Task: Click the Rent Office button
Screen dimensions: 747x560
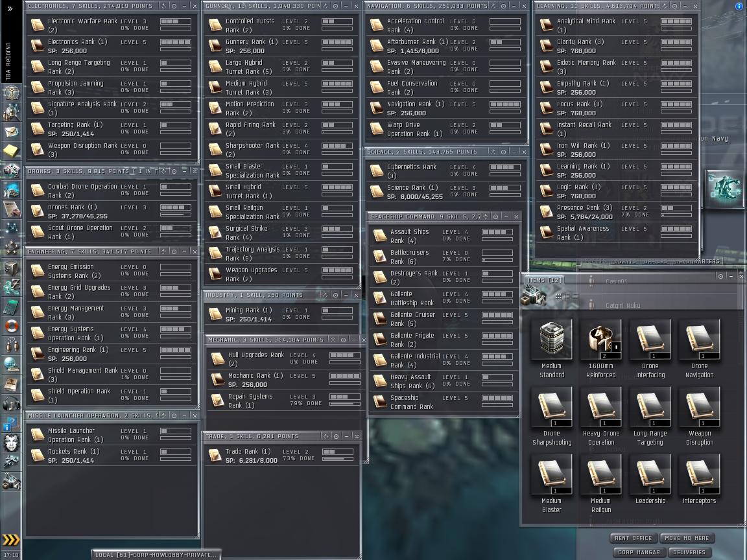Action: [633, 538]
